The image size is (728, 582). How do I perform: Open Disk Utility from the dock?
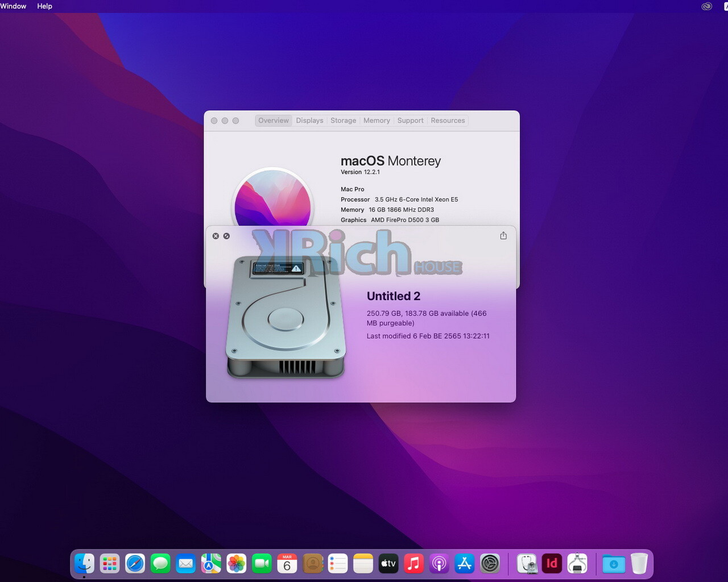point(527,564)
